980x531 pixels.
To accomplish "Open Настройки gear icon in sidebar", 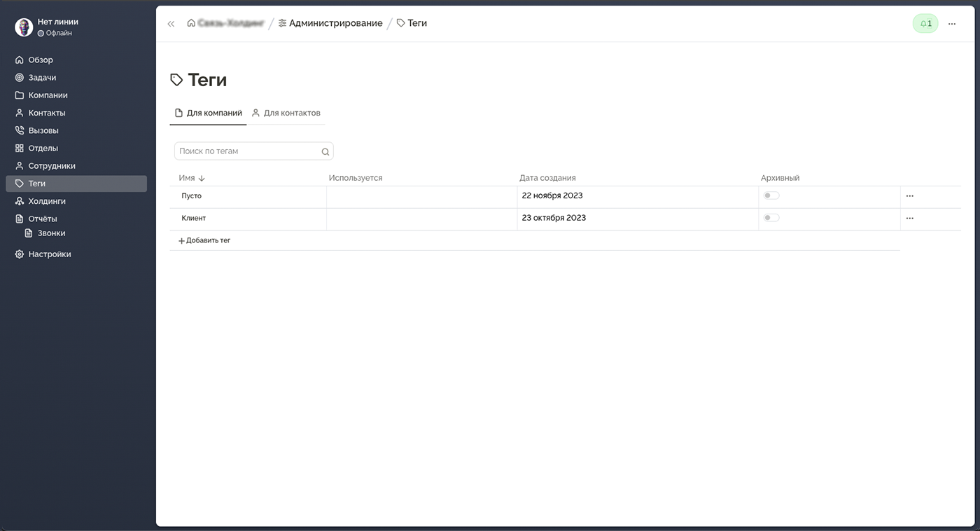I will pyautogui.click(x=20, y=254).
